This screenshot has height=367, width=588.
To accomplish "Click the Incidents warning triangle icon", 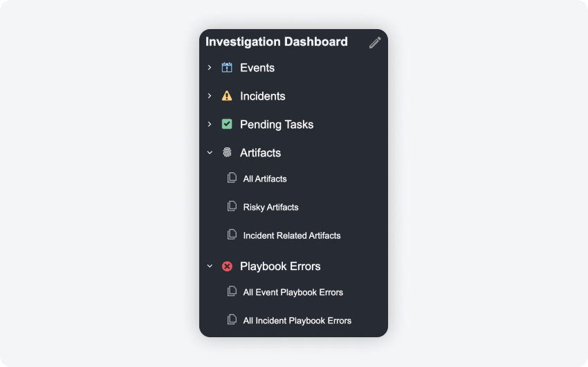I will (x=227, y=96).
